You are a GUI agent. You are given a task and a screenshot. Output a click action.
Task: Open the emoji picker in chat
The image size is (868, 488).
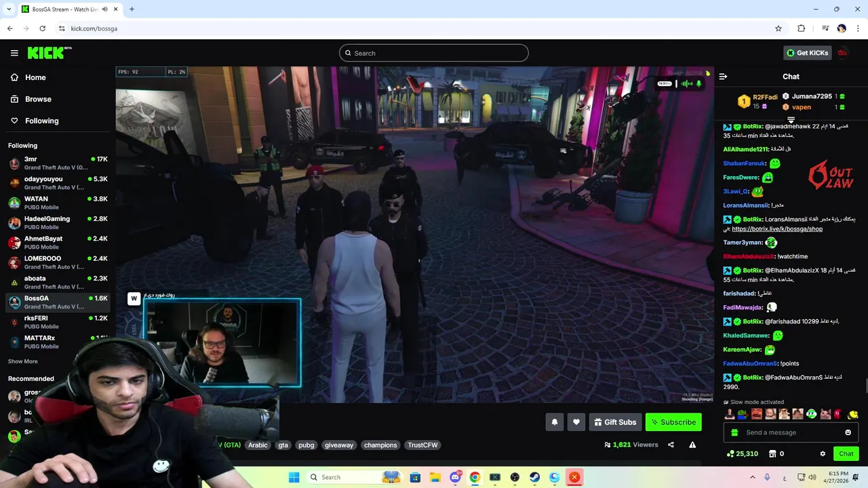pos(848,432)
